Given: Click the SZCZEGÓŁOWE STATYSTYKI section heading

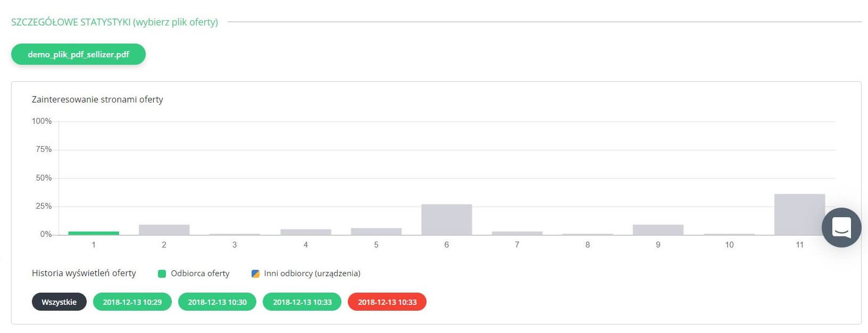Looking at the screenshot, I should click(114, 22).
